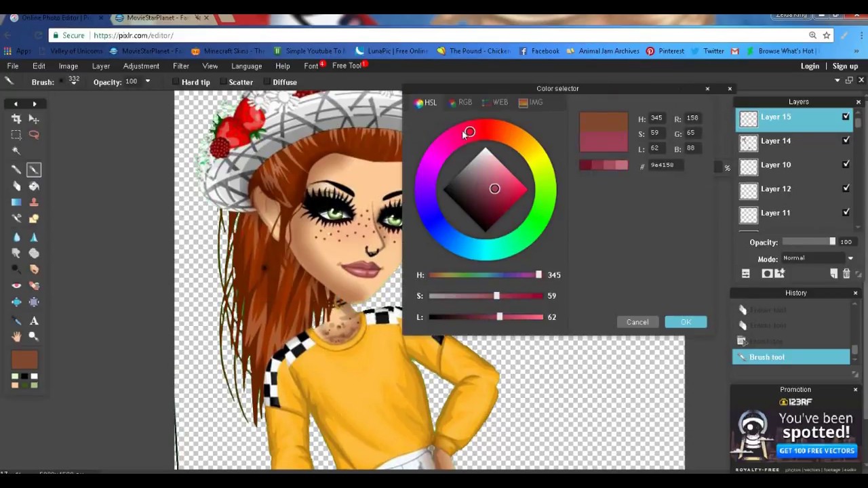Open the Facebook bookmark
The width and height of the screenshot is (868, 488).
coord(539,51)
